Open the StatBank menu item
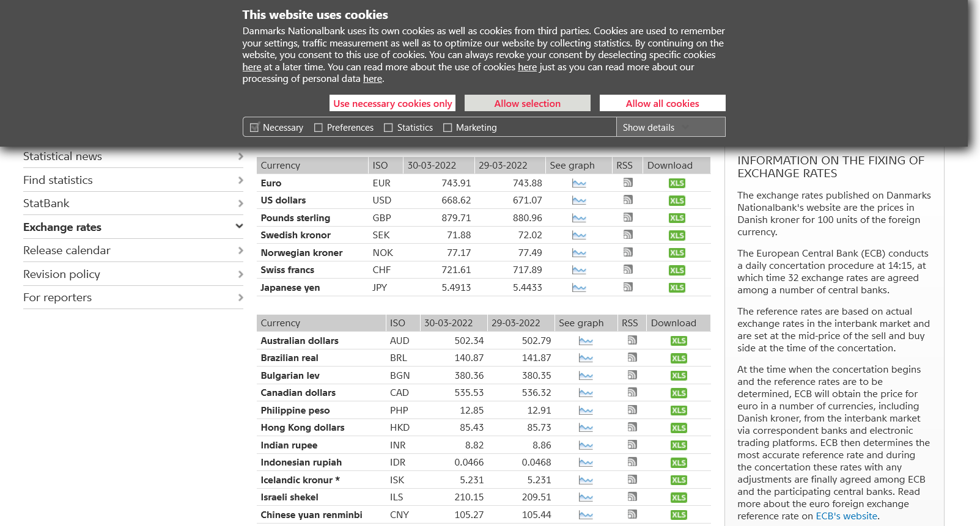The height and width of the screenshot is (526, 980). pyautogui.click(x=46, y=203)
